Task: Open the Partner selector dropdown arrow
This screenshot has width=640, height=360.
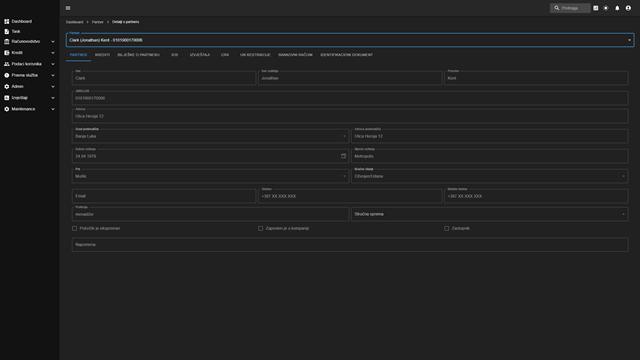Action: pyautogui.click(x=629, y=40)
